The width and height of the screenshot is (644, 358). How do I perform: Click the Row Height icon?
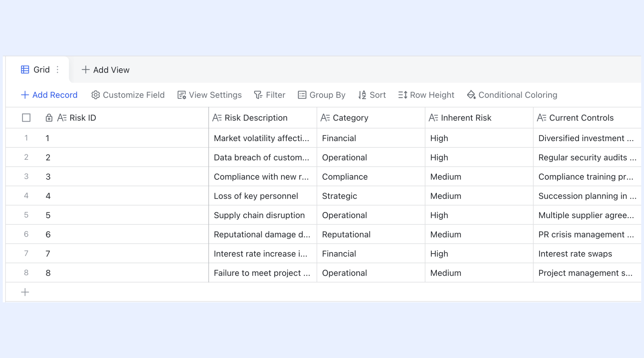(403, 95)
